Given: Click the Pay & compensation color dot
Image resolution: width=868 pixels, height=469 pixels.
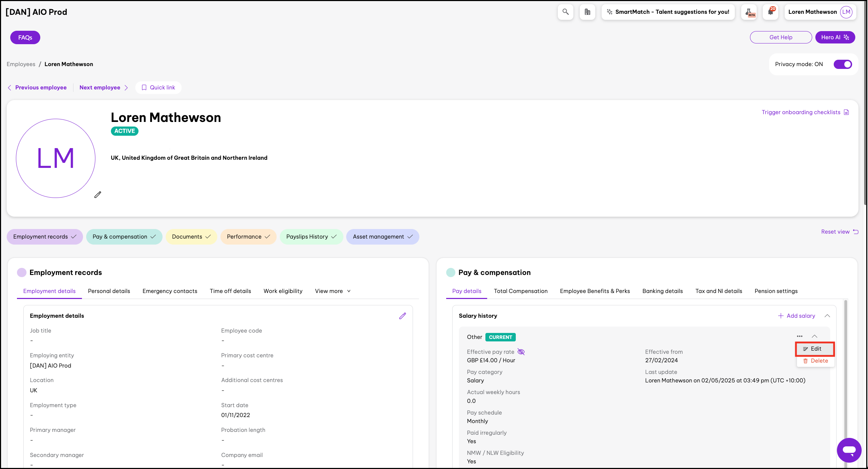Looking at the screenshot, I should (450, 272).
